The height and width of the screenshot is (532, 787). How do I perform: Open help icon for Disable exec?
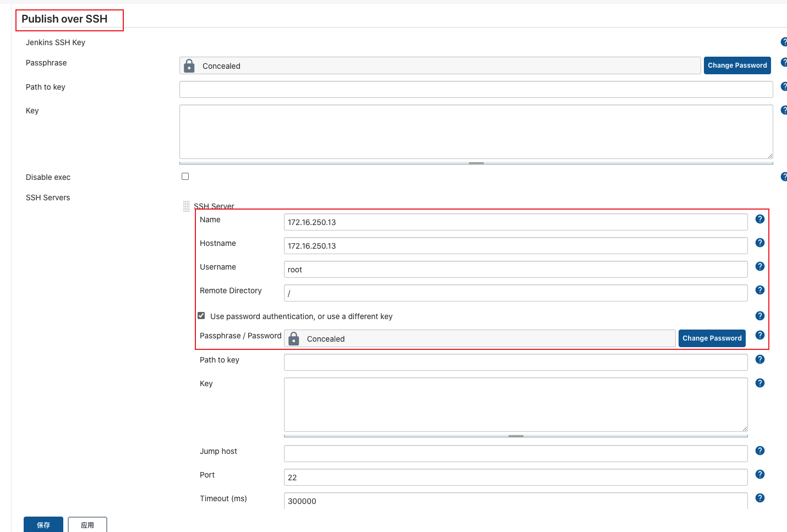point(784,177)
